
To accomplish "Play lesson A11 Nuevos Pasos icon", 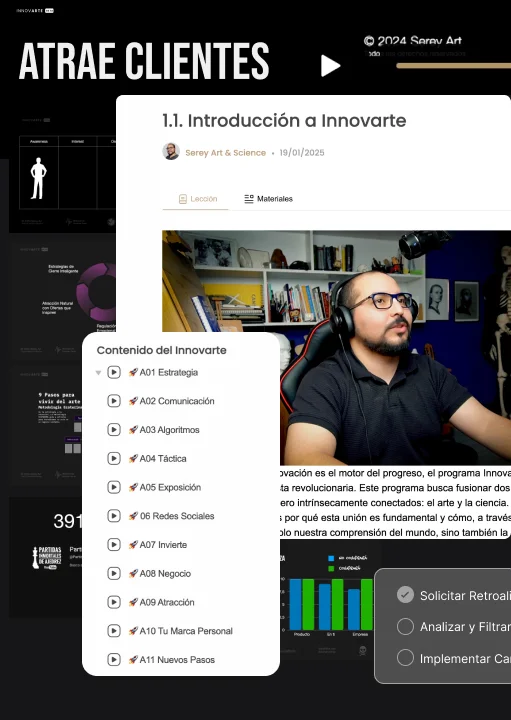I will pyautogui.click(x=114, y=660).
